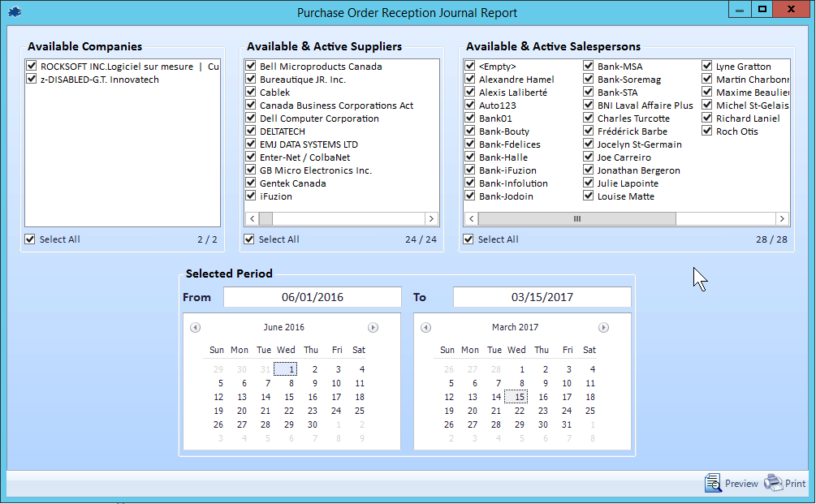Go to next month in From calendar
816x504 pixels.
pyautogui.click(x=373, y=328)
